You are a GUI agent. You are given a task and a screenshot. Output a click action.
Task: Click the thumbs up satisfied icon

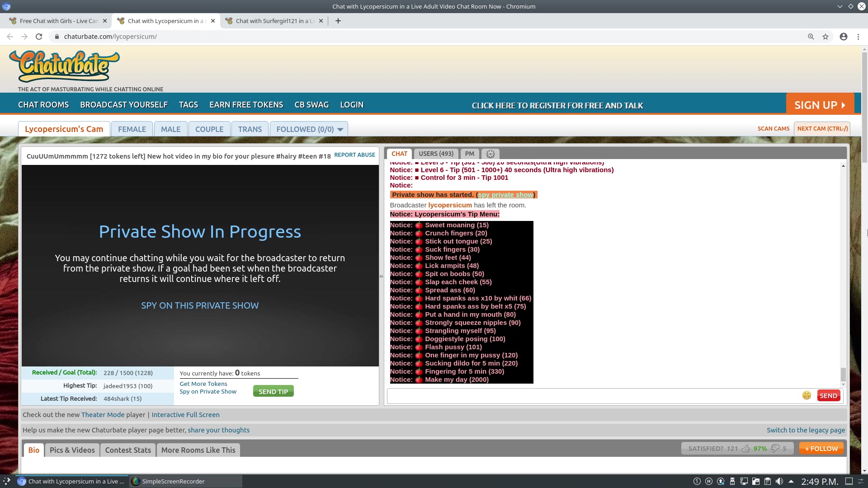(x=746, y=449)
